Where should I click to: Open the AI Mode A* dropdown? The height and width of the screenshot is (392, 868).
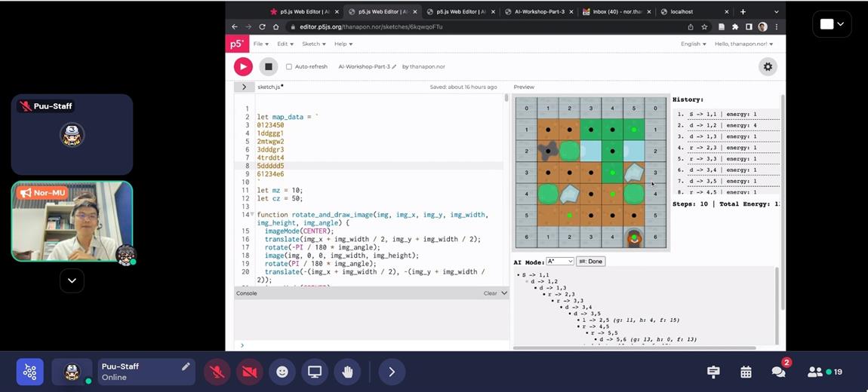tap(559, 262)
